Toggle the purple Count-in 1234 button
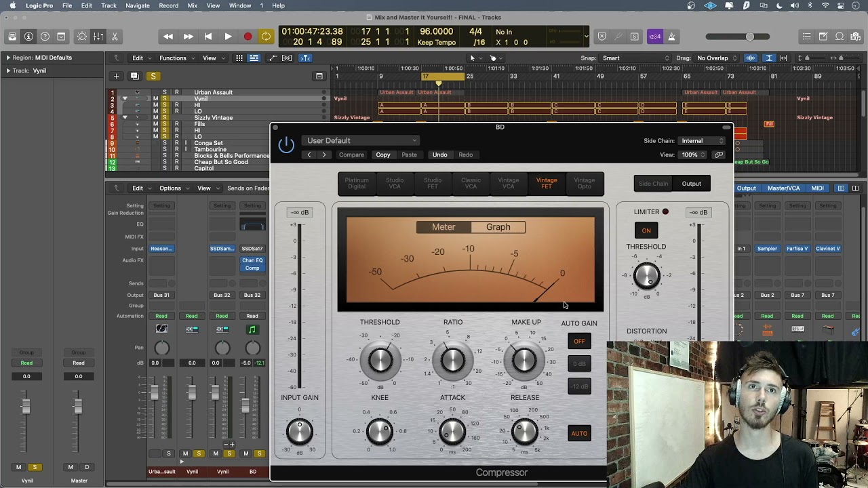This screenshot has width=868, height=488. click(x=654, y=37)
